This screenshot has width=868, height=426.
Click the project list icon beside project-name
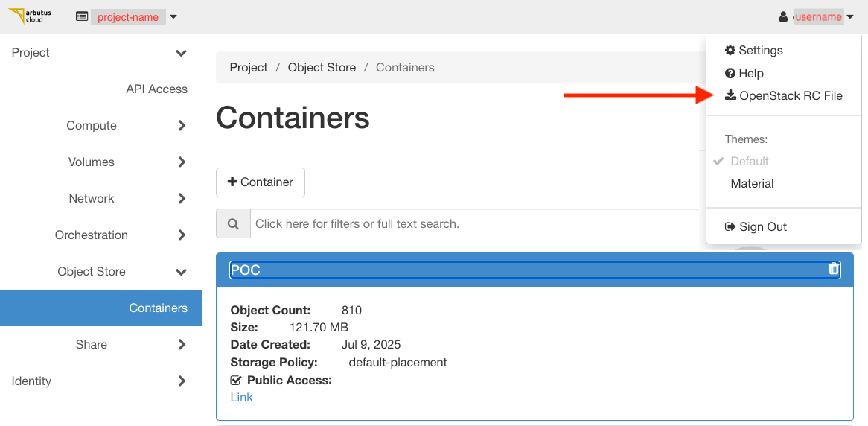coord(82,16)
